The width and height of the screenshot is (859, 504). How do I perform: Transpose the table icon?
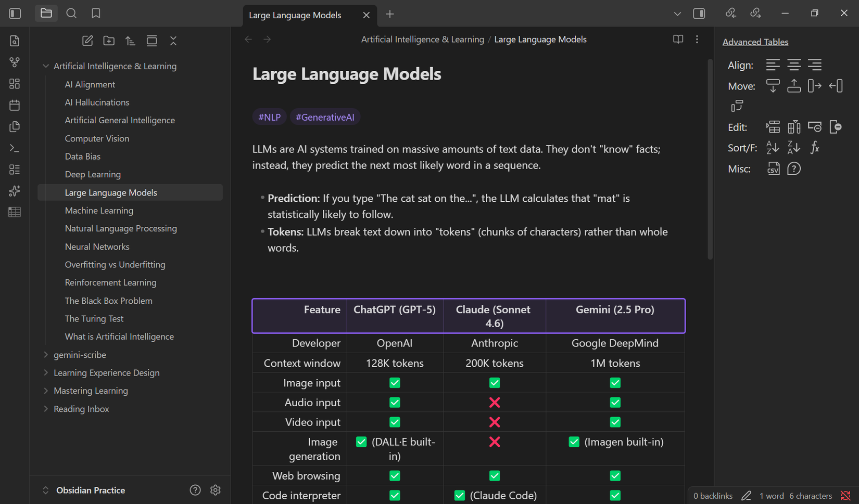[737, 106]
